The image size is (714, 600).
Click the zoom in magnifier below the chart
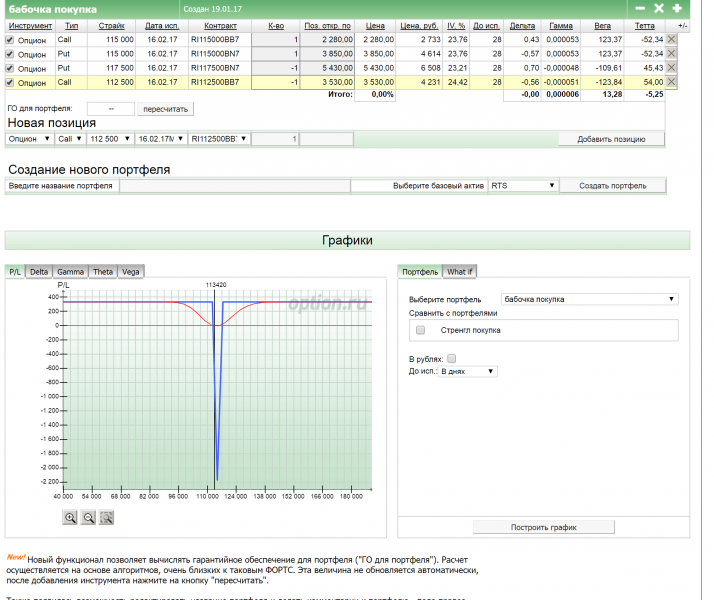pos(70,517)
